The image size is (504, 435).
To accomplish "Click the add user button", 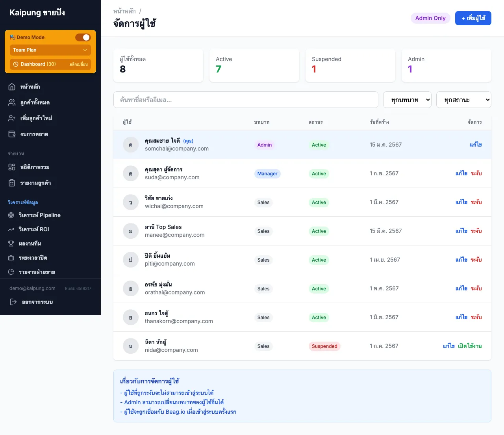I will pyautogui.click(x=473, y=18).
